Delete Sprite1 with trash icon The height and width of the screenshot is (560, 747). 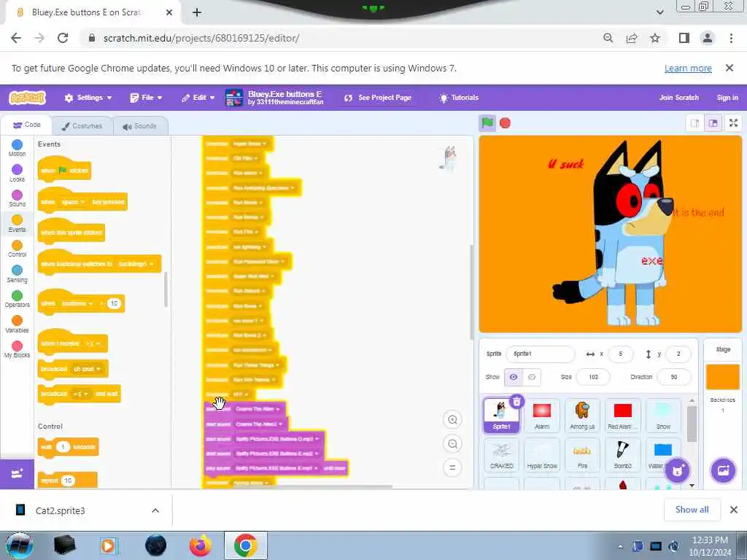click(516, 402)
